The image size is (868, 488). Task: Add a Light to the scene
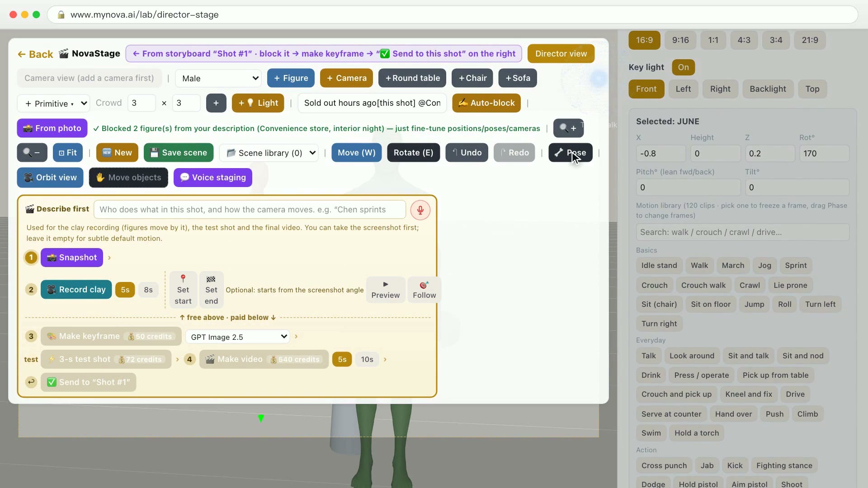coord(258,103)
